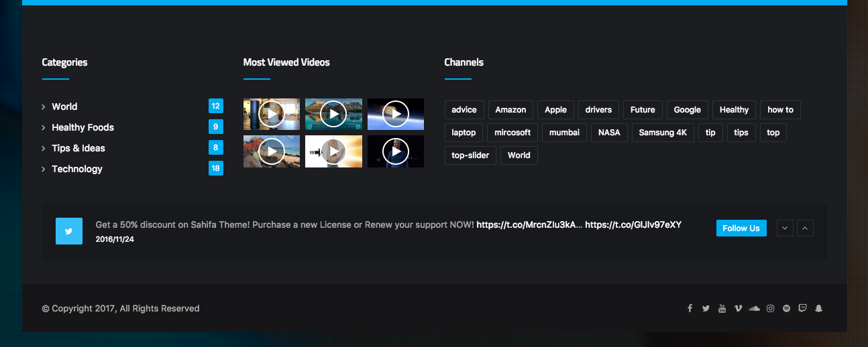Screen dimensions: 868x347
Task: Play the beach scene video thumbnail
Action: pyautogui.click(x=271, y=151)
